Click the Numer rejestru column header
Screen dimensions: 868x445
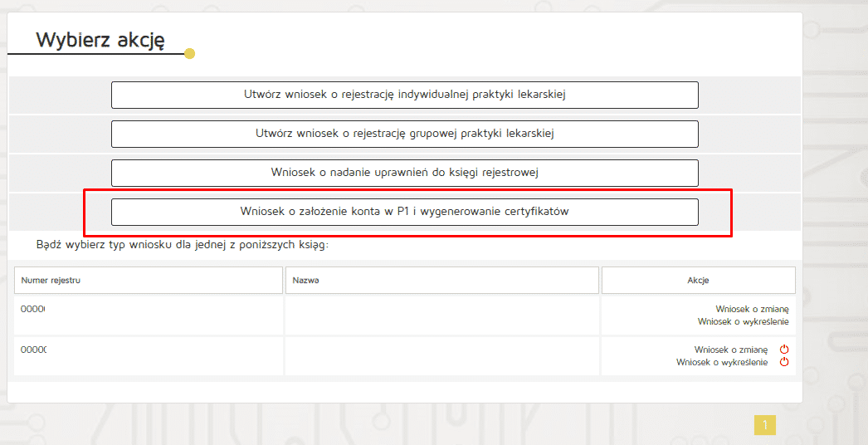point(149,281)
